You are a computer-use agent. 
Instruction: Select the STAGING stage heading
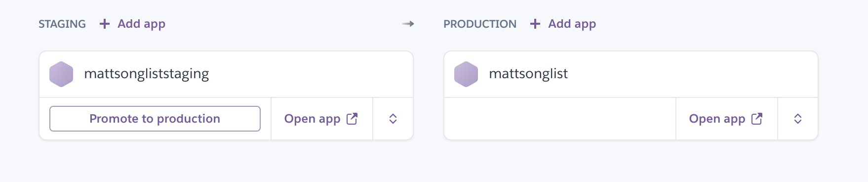point(62,24)
